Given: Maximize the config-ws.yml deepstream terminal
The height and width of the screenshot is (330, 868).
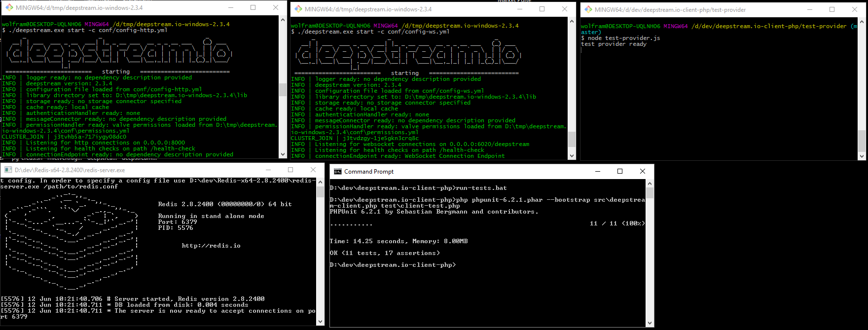Looking at the screenshot, I should pos(542,9).
